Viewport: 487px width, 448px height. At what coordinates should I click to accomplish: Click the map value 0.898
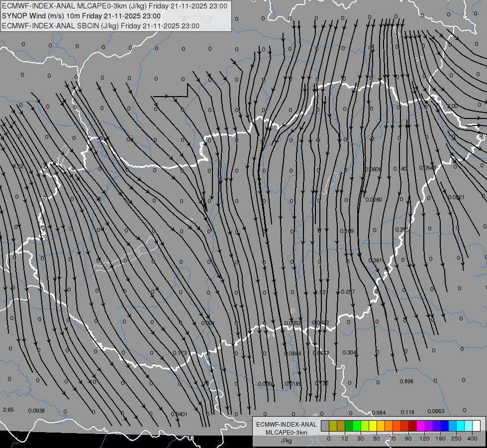[406, 381]
